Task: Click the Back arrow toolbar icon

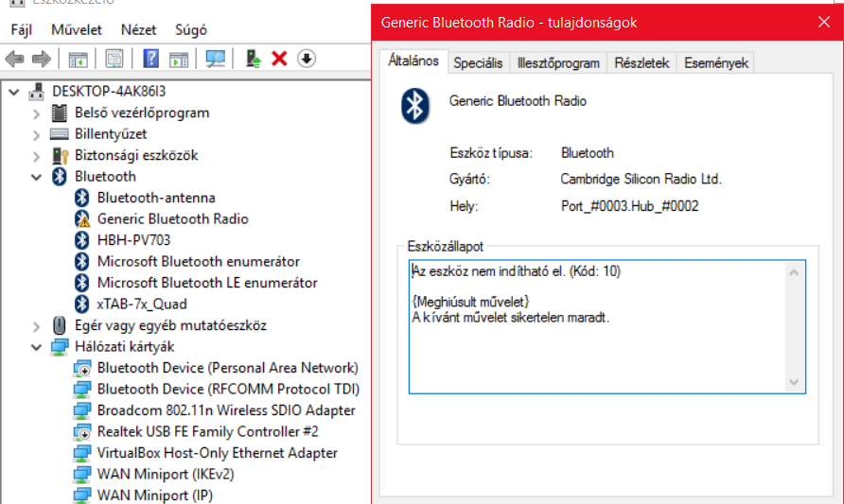Action: pyautogui.click(x=14, y=59)
